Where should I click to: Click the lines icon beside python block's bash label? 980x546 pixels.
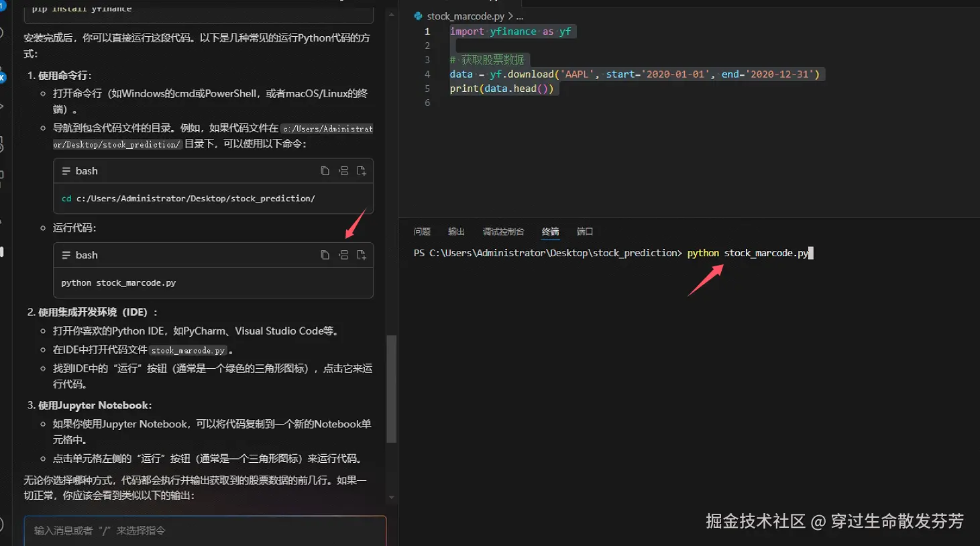66,255
